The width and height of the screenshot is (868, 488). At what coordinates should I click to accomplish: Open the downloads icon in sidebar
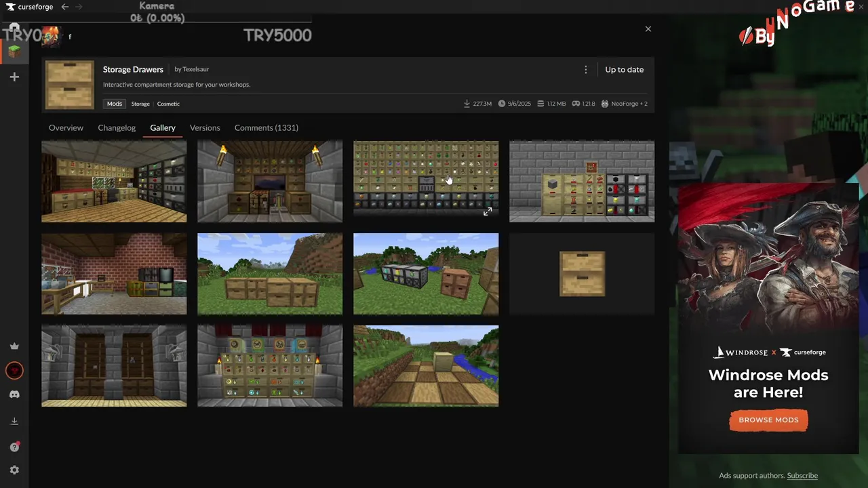(x=14, y=421)
